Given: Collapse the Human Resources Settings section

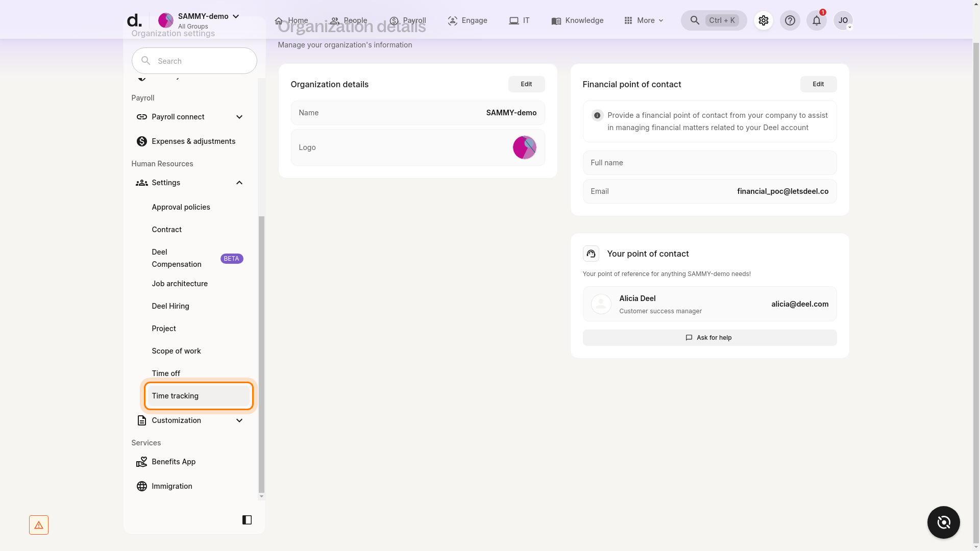Looking at the screenshot, I should [239, 183].
